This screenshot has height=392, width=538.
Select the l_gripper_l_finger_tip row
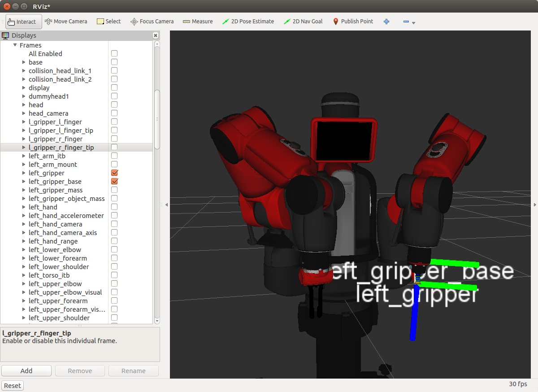point(76,130)
